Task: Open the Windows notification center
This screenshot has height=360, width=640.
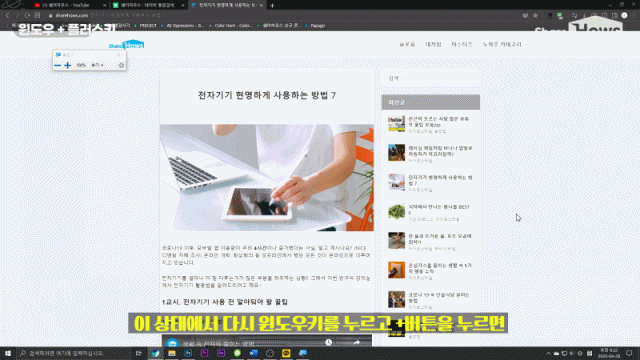Action: coord(629,353)
